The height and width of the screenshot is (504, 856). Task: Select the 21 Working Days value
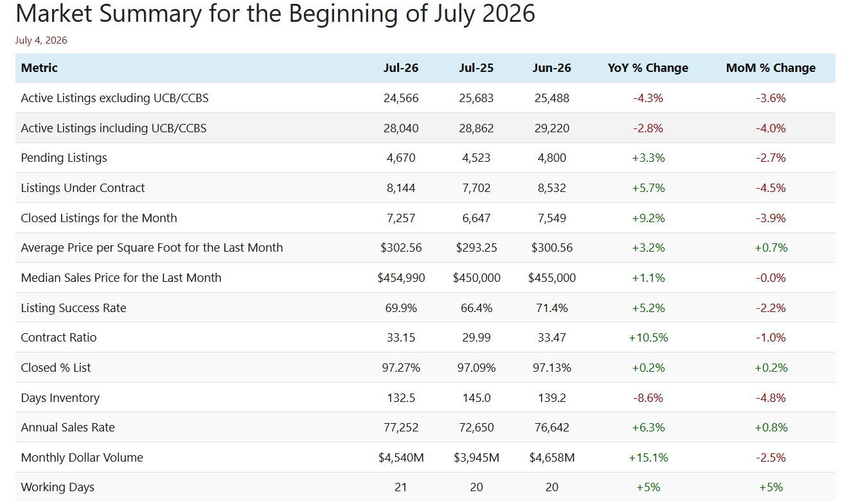click(401, 487)
